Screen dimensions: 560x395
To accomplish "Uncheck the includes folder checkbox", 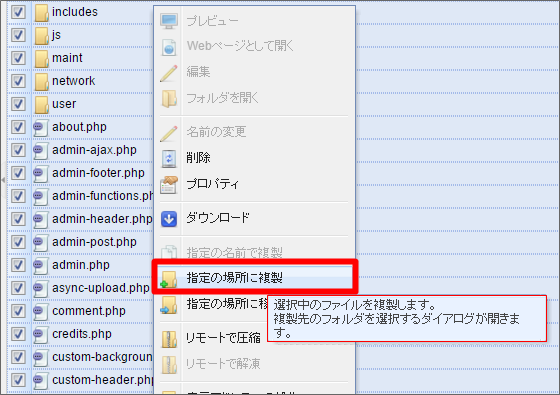I will coord(18,12).
